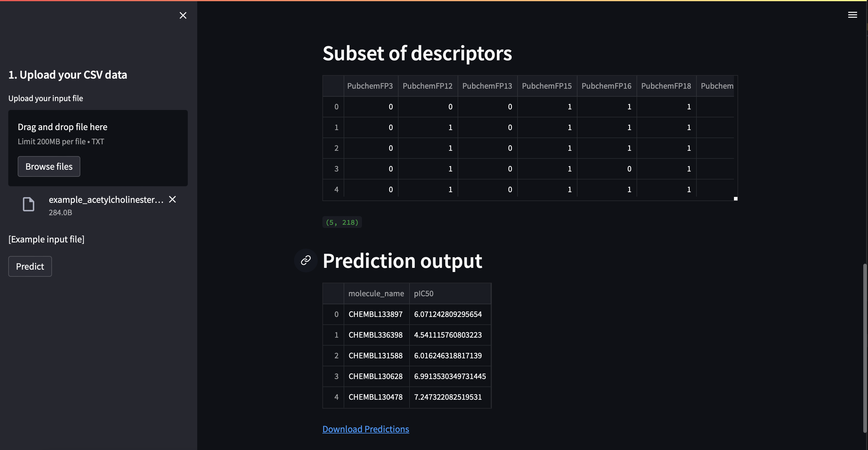The image size is (868, 450).
Task: Open the Streamlit hamburger menu
Action: [x=853, y=14]
